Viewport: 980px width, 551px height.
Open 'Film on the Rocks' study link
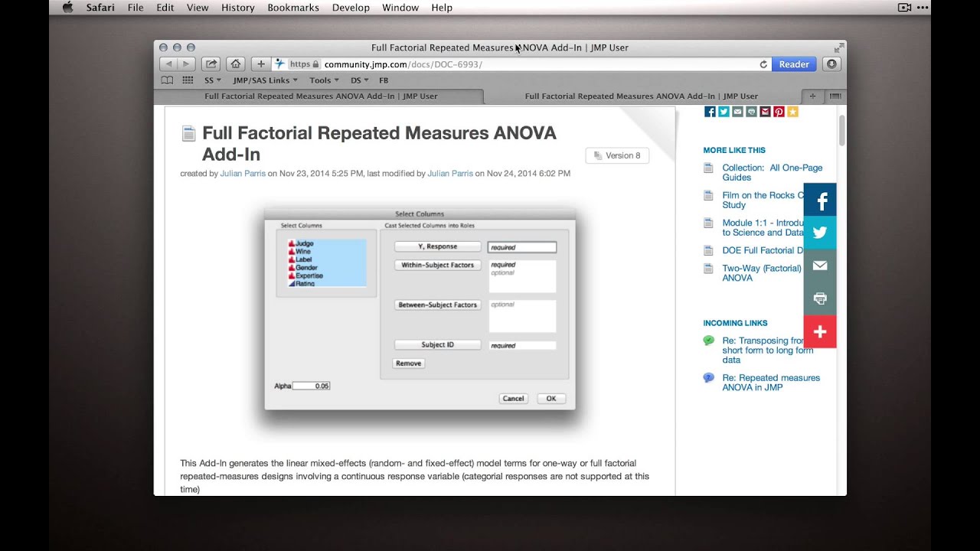tap(763, 200)
